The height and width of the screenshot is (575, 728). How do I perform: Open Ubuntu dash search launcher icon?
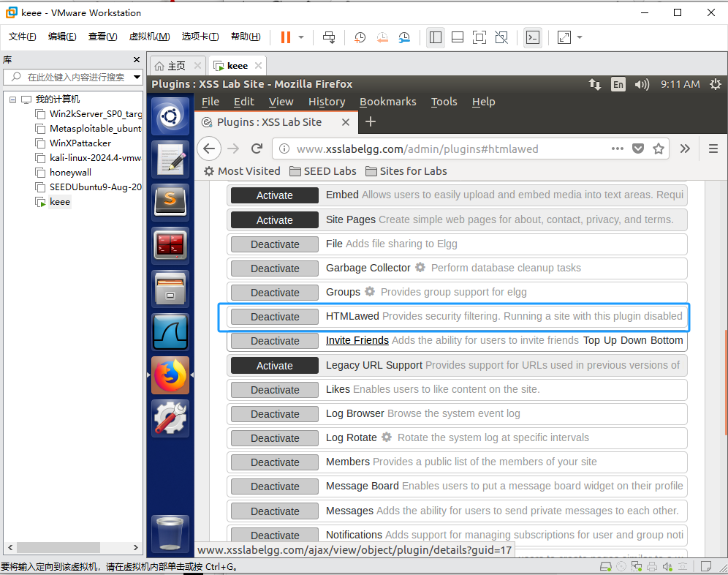[x=170, y=116]
